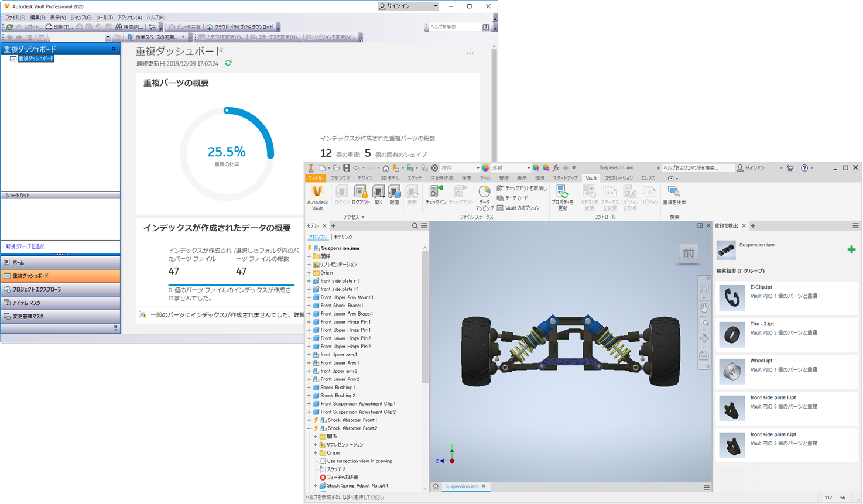Click the fx parameters icon
Viewport: 863px width, 504px height.
tap(556, 168)
